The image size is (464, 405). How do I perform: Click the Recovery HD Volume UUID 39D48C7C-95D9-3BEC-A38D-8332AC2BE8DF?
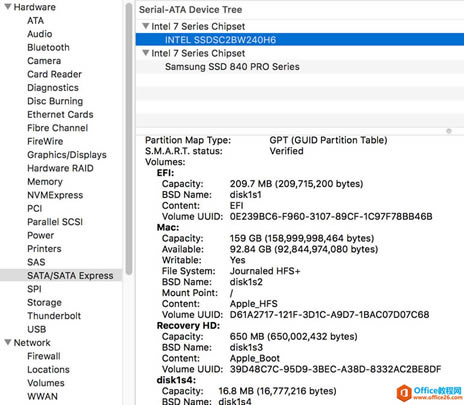(x=335, y=369)
